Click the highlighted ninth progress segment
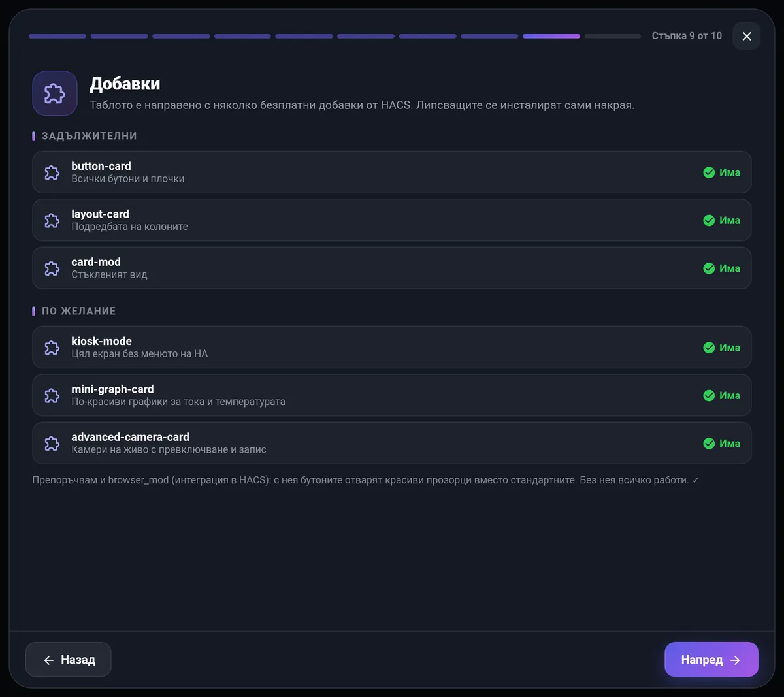Screen dimensions: 784x697 coord(551,36)
